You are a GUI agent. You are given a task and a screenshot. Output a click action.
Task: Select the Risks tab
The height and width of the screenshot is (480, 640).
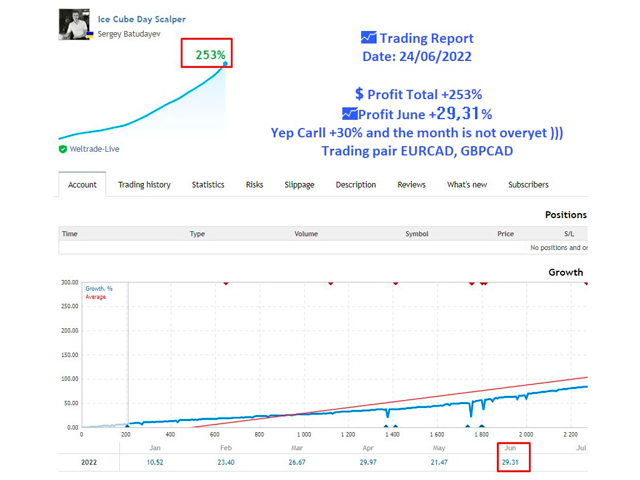254,185
